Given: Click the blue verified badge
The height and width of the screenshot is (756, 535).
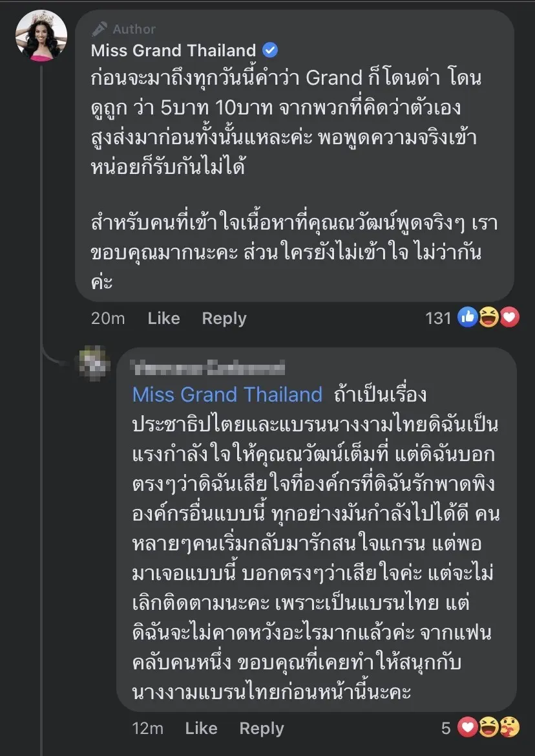Looking at the screenshot, I should coord(271,50).
